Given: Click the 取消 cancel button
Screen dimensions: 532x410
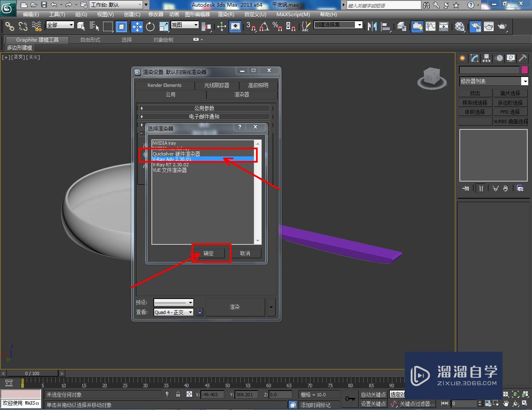Looking at the screenshot, I should tap(245, 253).
